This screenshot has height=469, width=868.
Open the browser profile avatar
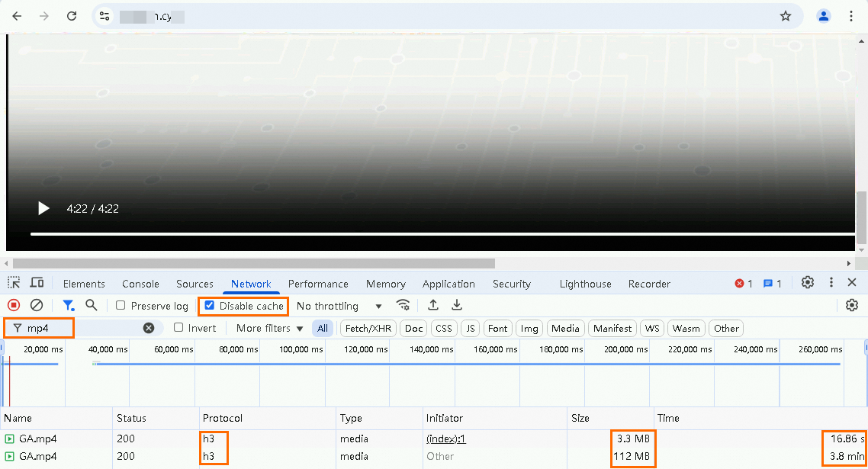(824, 16)
